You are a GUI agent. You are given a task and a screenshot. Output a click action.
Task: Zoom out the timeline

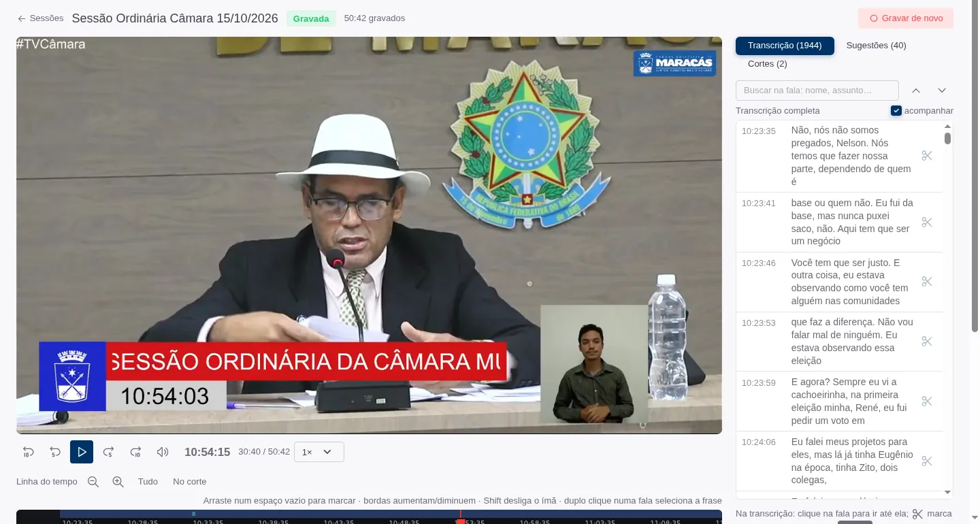[93, 482]
